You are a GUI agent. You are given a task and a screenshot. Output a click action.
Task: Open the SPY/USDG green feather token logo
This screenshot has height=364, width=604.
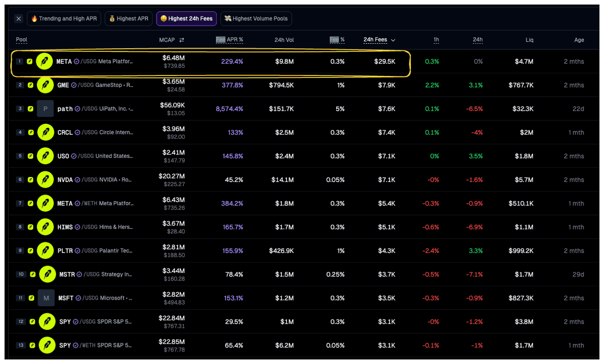click(47, 322)
